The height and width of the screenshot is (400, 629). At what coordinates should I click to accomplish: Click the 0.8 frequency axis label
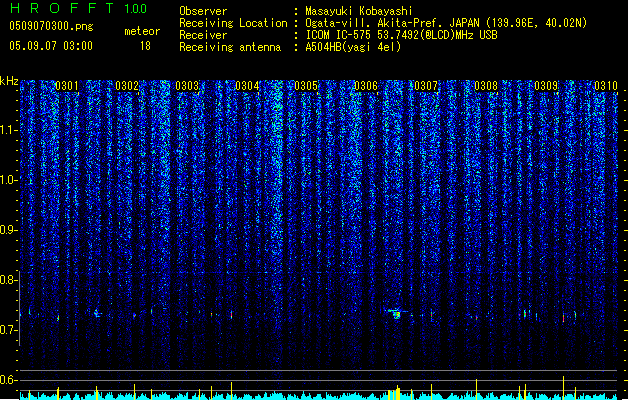coord(9,280)
